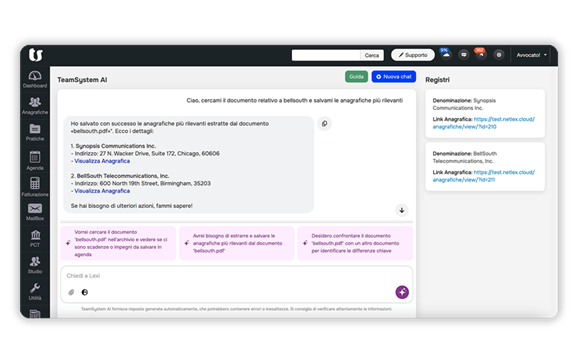Click the cloud storage icon with 9% badge
Image resolution: width=576 pixels, height=362 pixels.
pyautogui.click(x=446, y=54)
